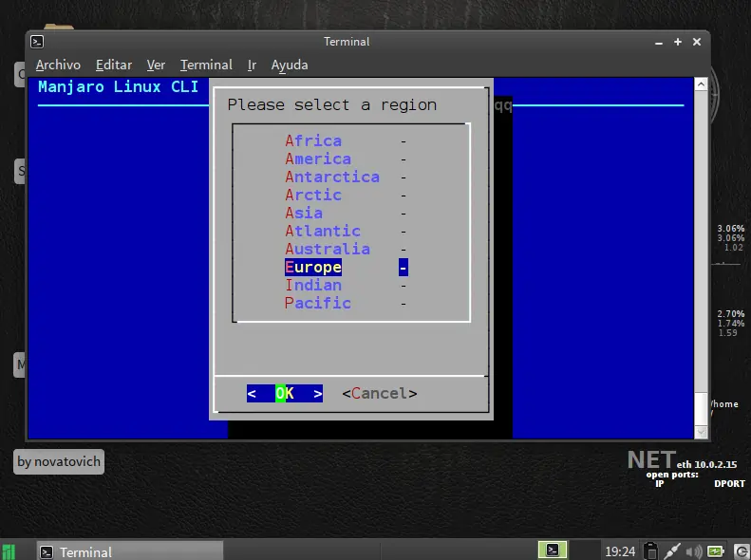This screenshot has height=560, width=751.
Task: Open the Archivo menu
Action: [x=58, y=65]
